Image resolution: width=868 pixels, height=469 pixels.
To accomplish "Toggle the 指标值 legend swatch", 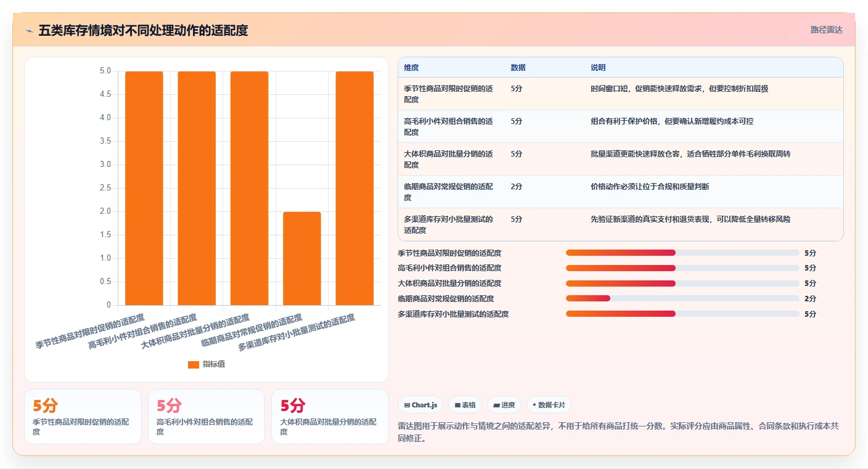I will (x=194, y=364).
